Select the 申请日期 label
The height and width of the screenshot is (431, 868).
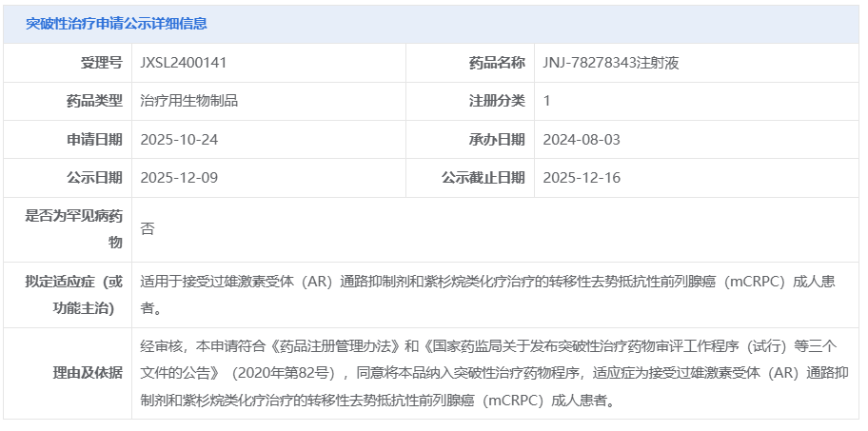94,140
